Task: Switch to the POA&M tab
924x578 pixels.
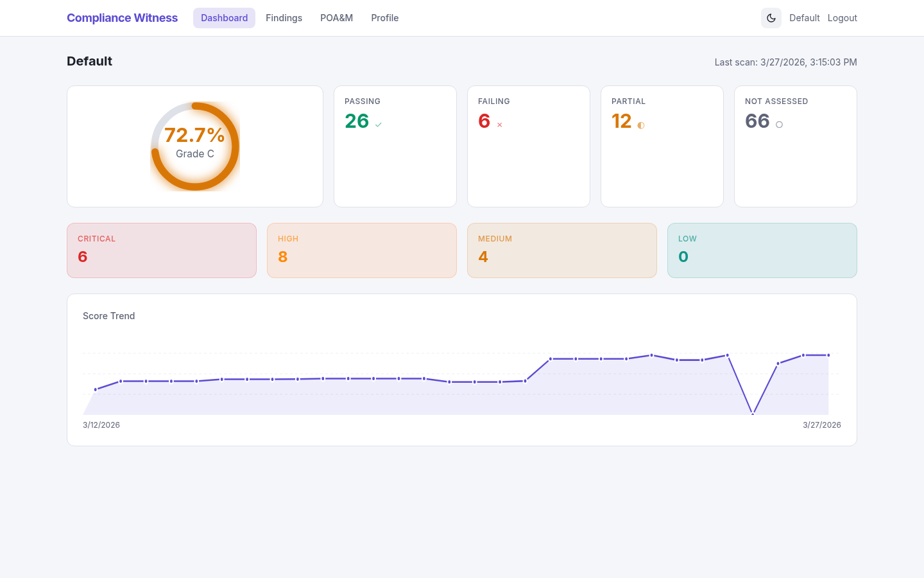Action: pyautogui.click(x=336, y=18)
